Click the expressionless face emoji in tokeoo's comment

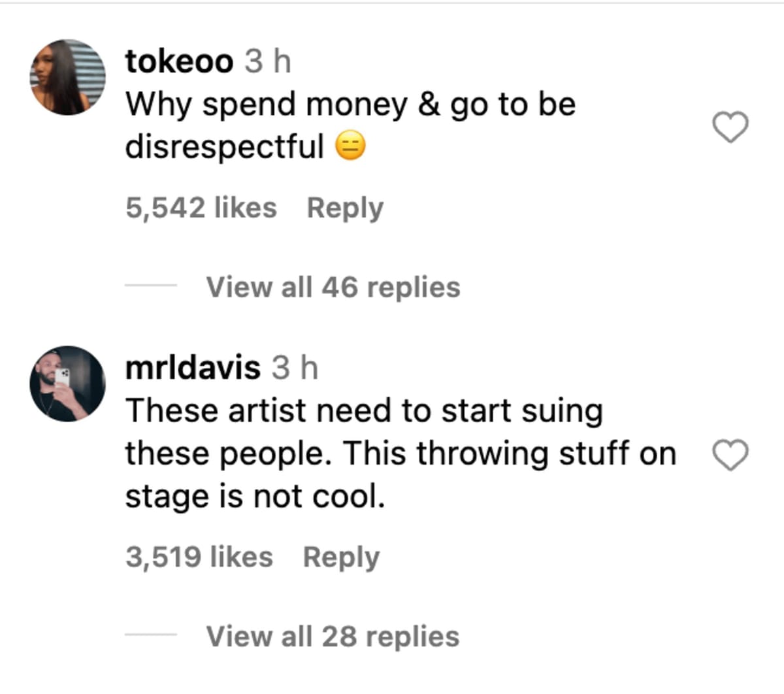[x=351, y=145]
